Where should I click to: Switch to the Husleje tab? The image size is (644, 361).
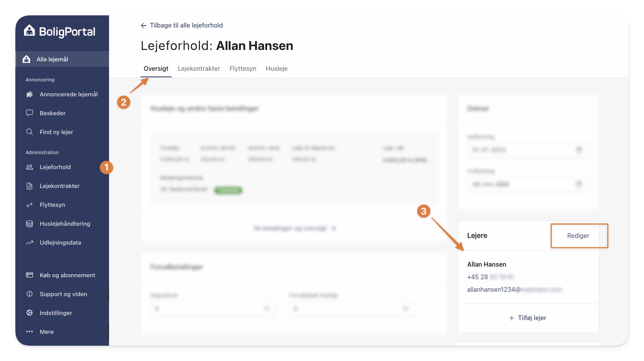pos(277,68)
